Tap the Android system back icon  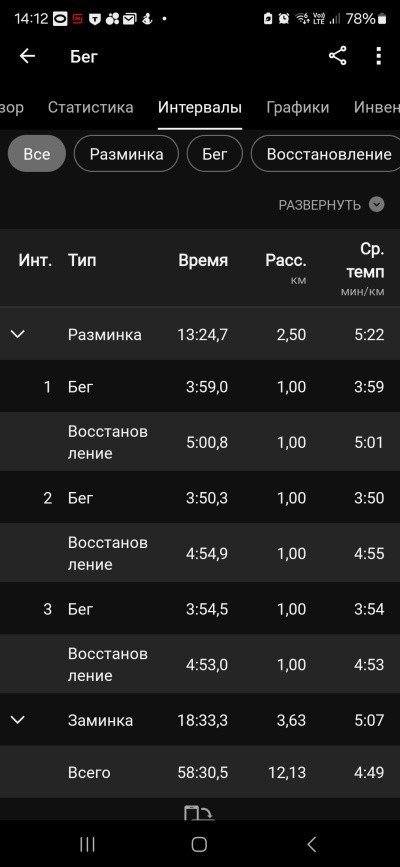(311, 844)
